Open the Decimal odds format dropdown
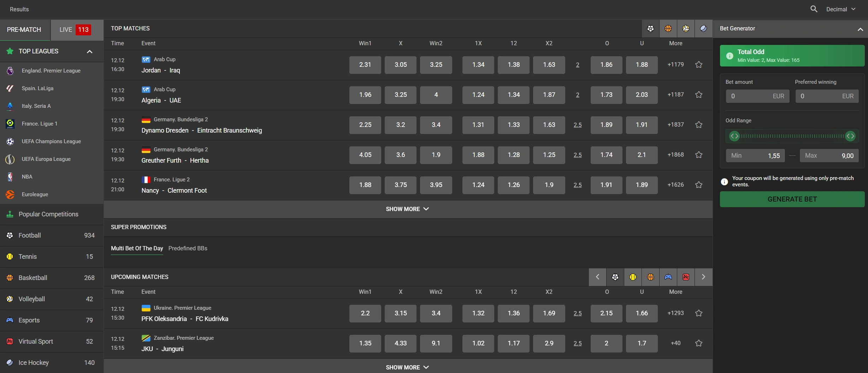 point(841,9)
